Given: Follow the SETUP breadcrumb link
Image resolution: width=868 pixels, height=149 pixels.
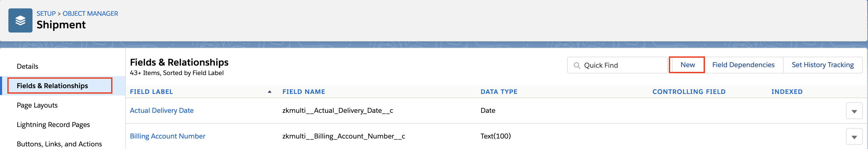Looking at the screenshot, I should pyautogui.click(x=46, y=13).
